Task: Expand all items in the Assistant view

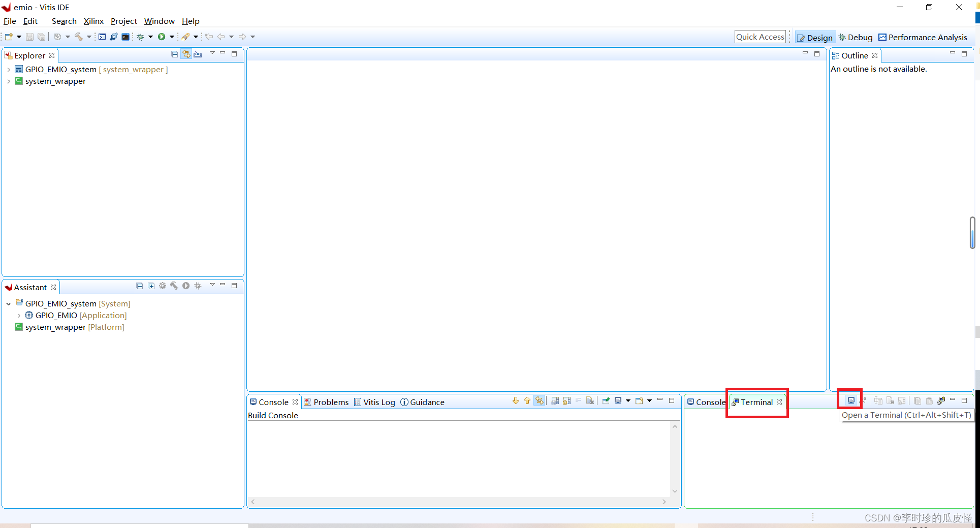Action: [x=151, y=286]
